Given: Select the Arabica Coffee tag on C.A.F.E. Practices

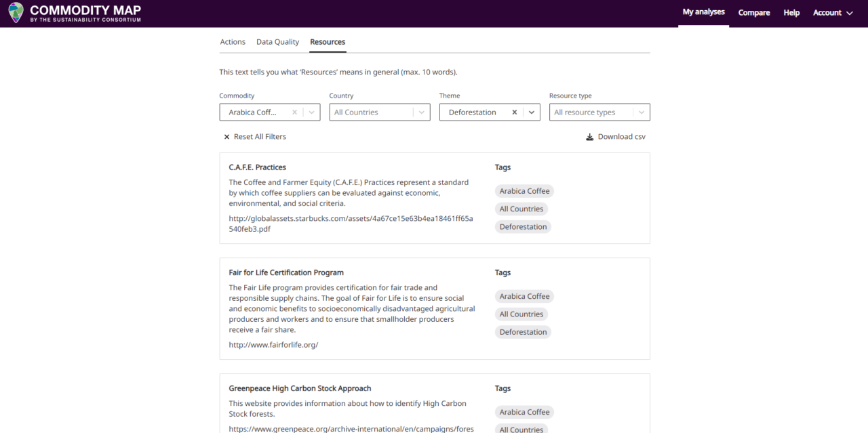Looking at the screenshot, I should (x=524, y=190).
